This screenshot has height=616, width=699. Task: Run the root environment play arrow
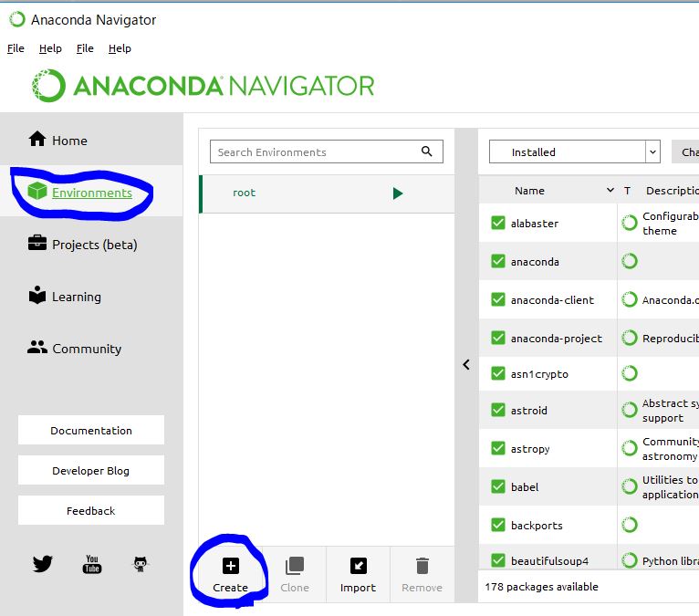click(398, 193)
